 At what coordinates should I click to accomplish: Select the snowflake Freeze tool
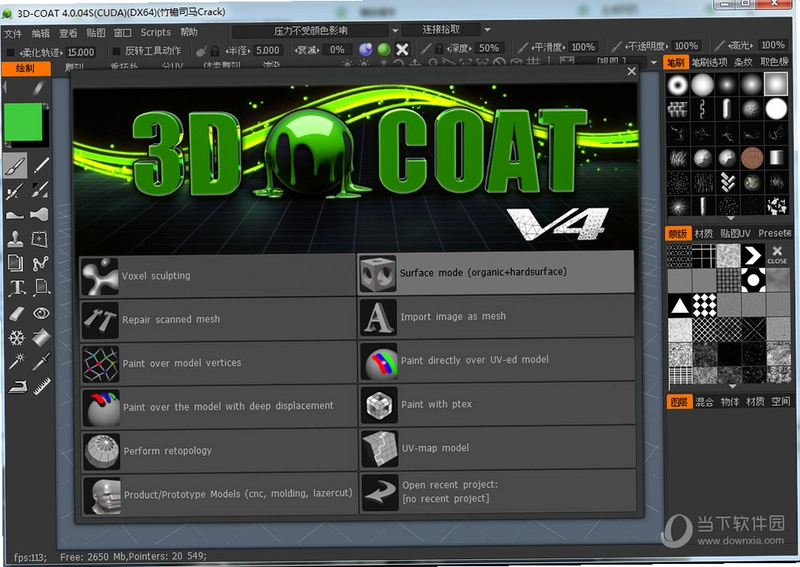pos(16,337)
